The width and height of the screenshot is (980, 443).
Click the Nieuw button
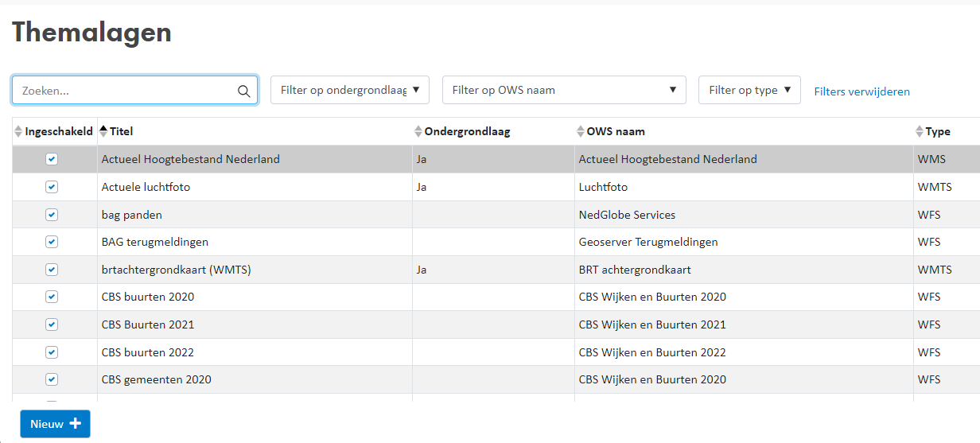[x=55, y=424]
